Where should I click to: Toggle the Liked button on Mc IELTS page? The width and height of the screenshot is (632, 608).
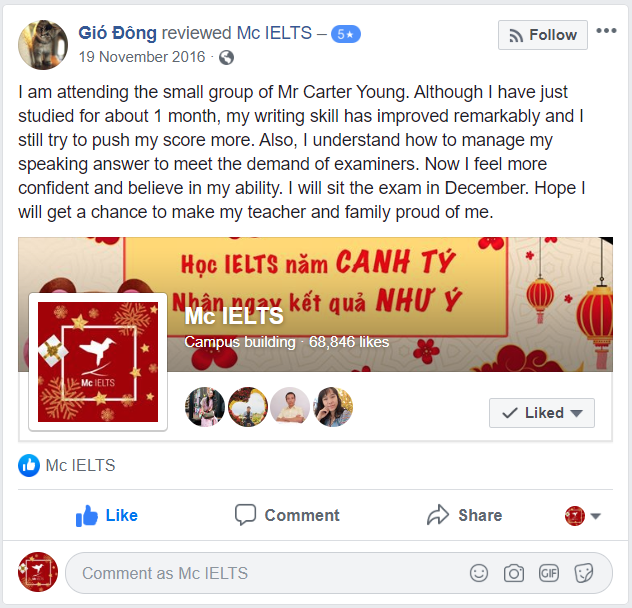point(541,413)
